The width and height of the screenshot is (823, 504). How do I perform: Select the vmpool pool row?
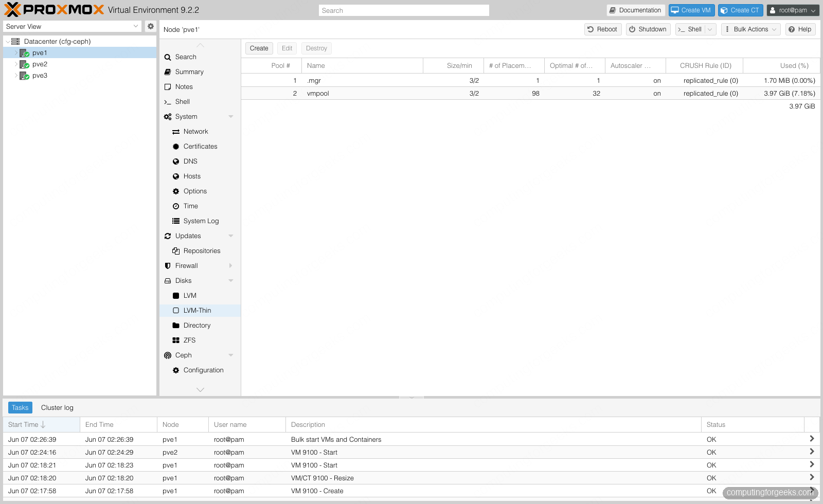point(530,94)
